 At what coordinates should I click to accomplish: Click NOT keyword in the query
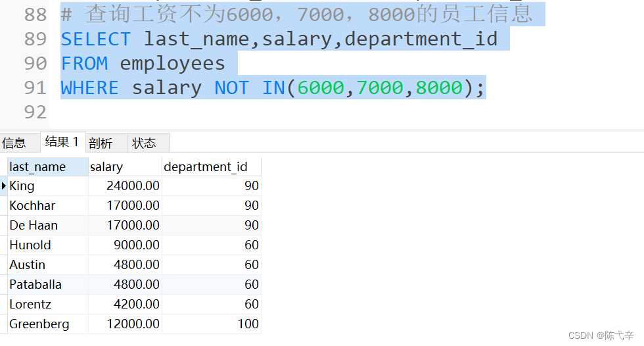click(231, 88)
